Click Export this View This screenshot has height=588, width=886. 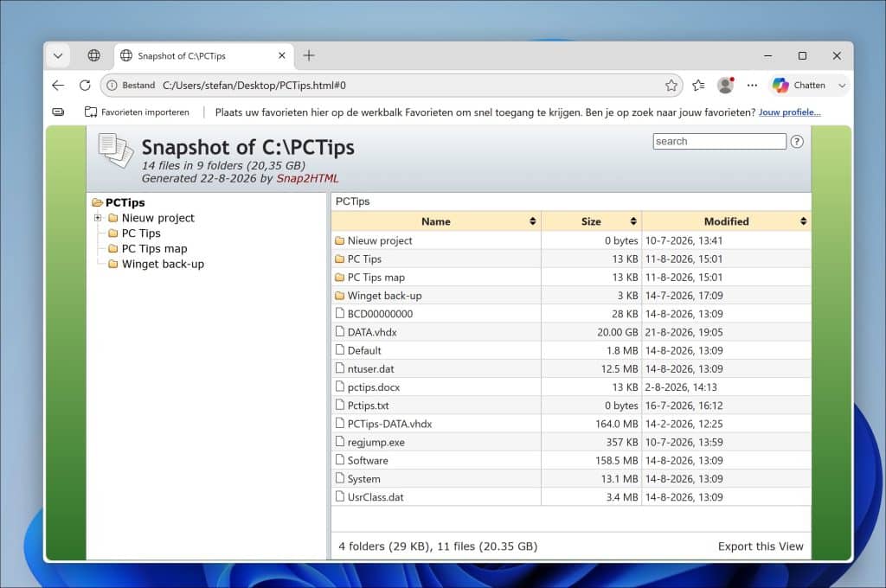tap(761, 546)
